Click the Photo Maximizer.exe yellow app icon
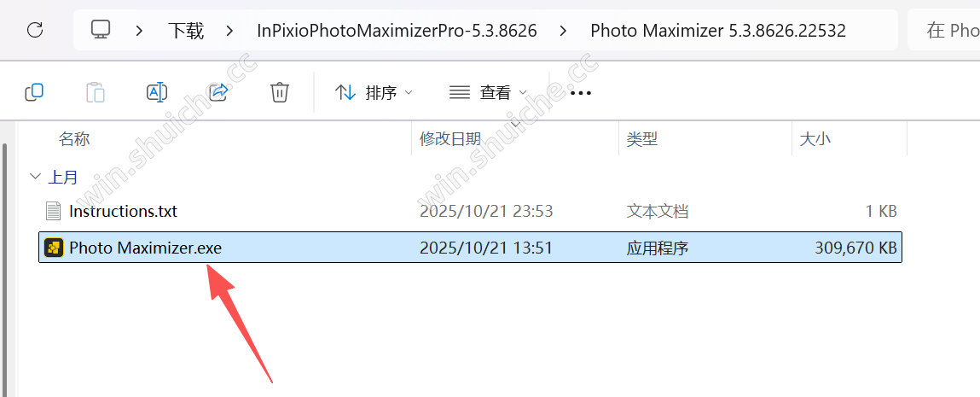980x397 pixels. pos(54,248)
